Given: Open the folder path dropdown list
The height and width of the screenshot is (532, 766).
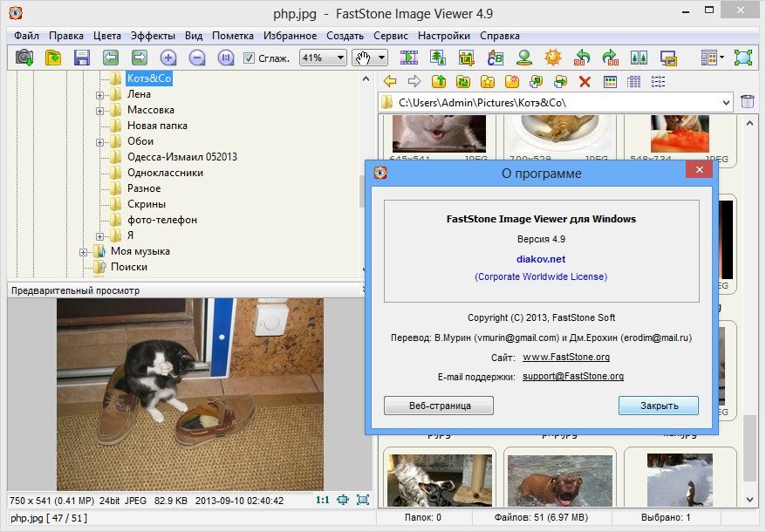Looking at the screenshot, I should pyautogui.click(x=727, y=103).
